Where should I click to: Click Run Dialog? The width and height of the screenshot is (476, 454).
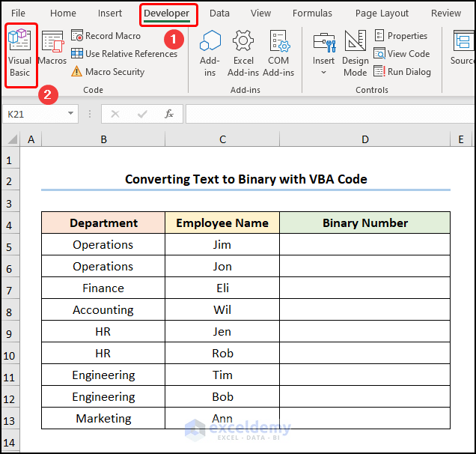click(402, 72)
